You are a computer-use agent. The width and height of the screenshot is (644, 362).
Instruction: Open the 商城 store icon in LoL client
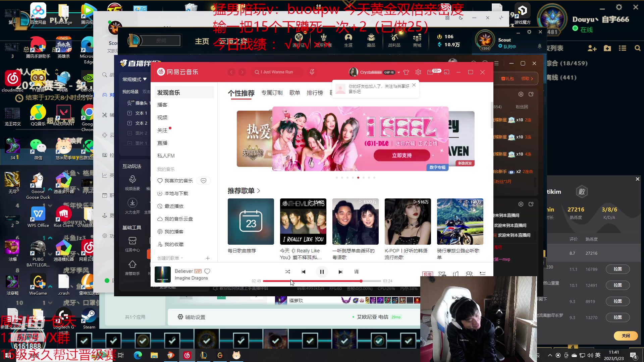pyautogui.click(x=417, y=40)
